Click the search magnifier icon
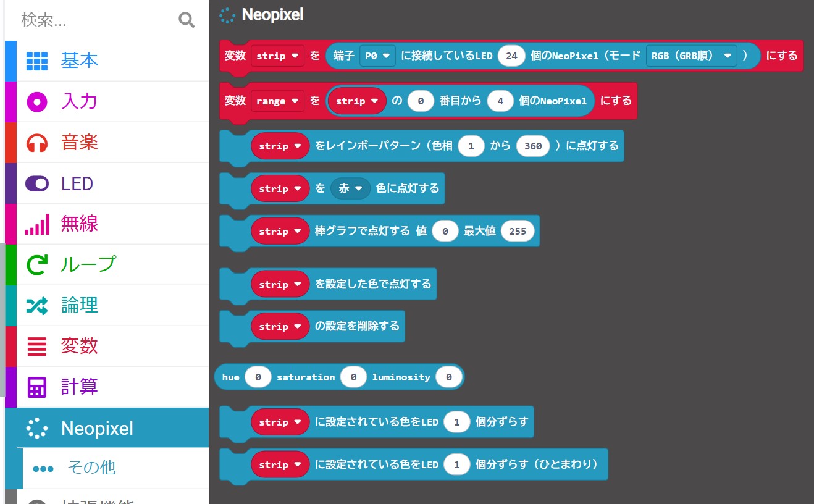Image resolution: width=814 pixels, height=504 pixels. click(186, 20)
